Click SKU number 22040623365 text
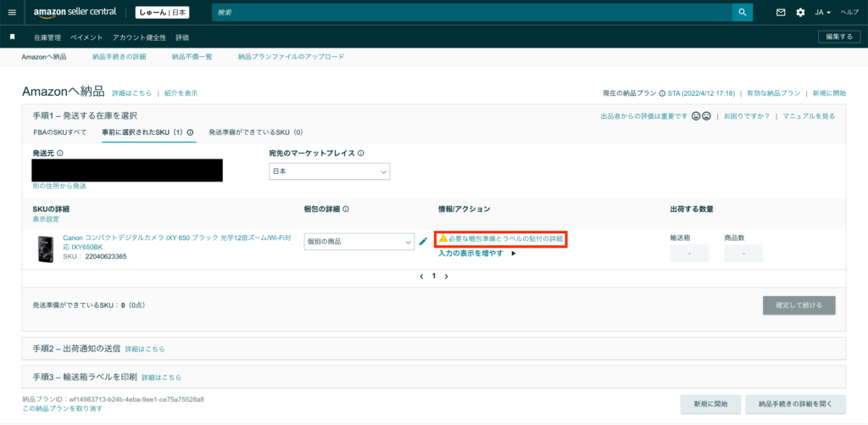This screenshot has height=425, width=868. coord(106,256)
